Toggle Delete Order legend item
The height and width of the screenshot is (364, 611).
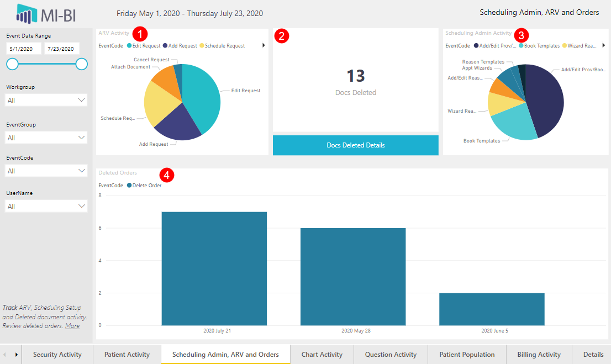click(x=146, y=186)
